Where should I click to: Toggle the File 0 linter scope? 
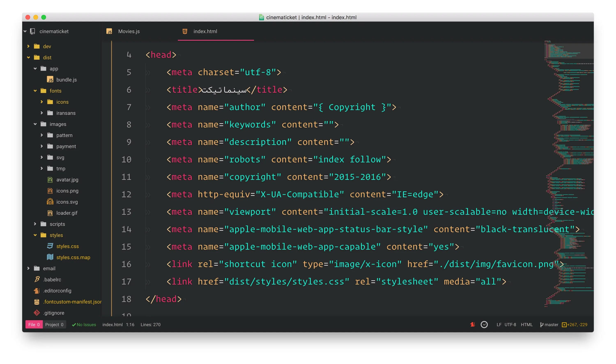tap(34, 325)
